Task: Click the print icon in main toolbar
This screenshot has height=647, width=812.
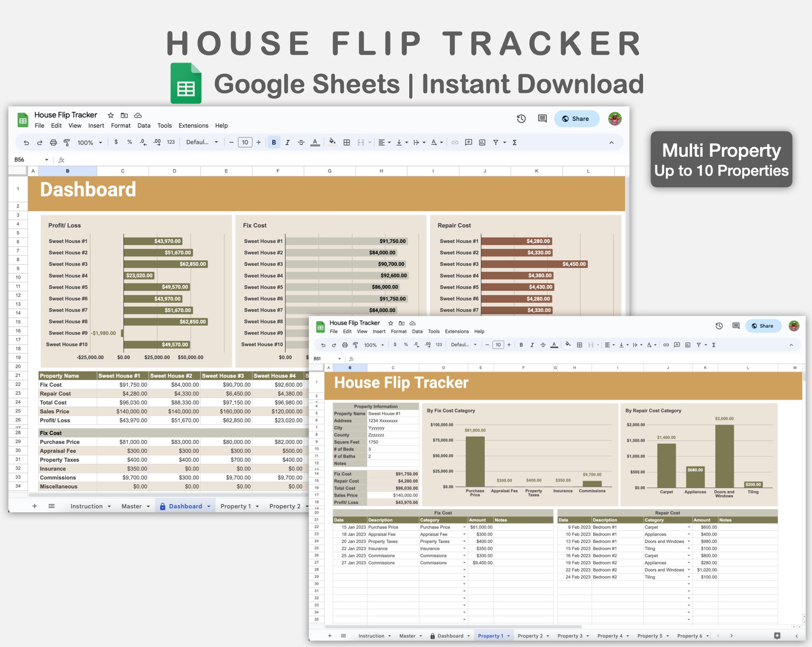Action: [x=53, y=143]
